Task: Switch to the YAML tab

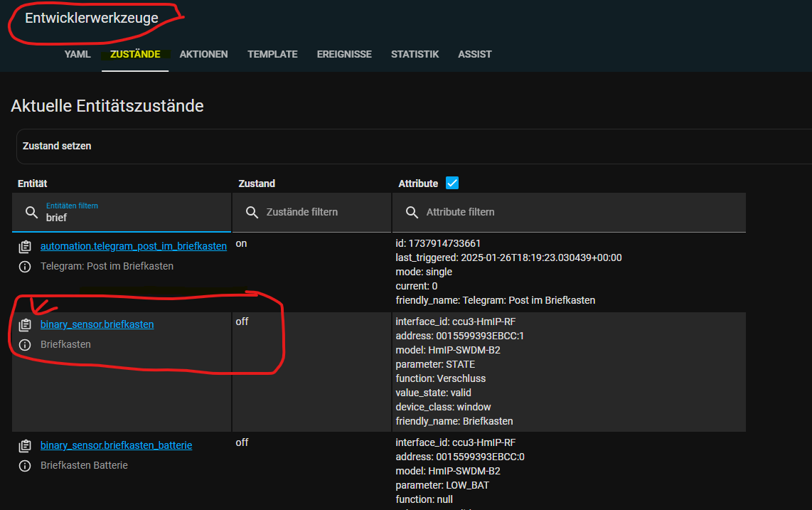Action: (x=78, y=55)
